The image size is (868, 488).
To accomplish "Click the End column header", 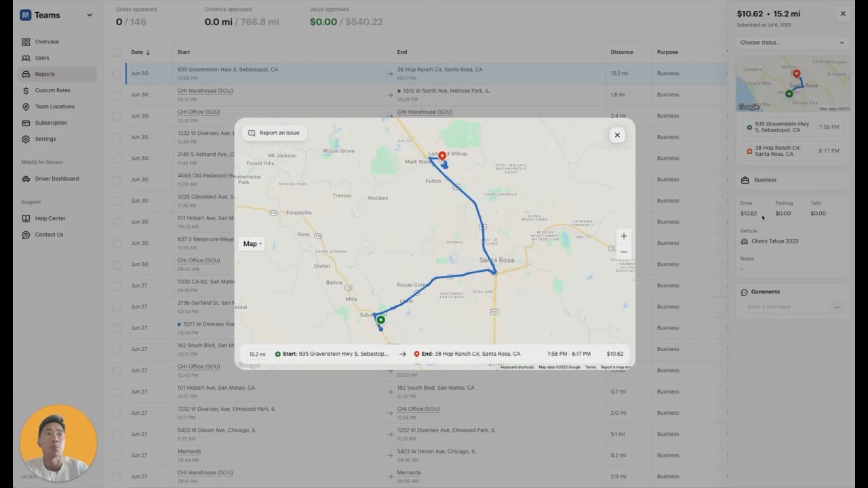I will point(402,52).
